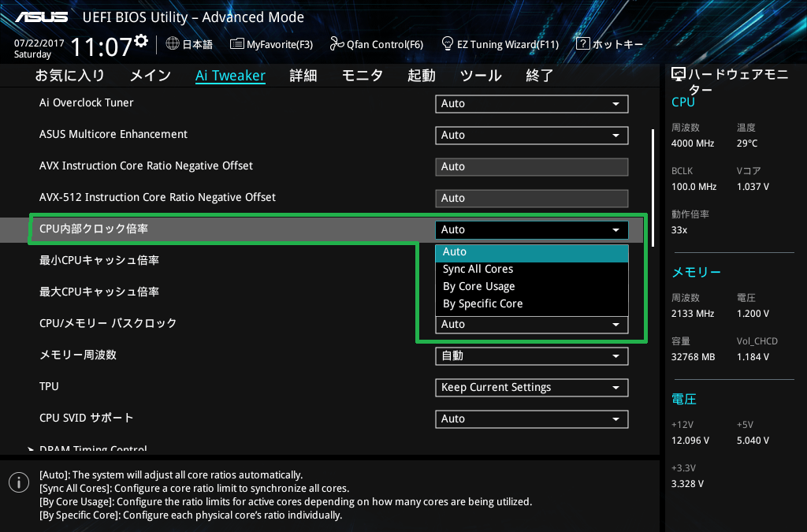The width and height of the screenshot is (807, 532).
Task: Open language selection globe icon
Action: coord(173,43)
